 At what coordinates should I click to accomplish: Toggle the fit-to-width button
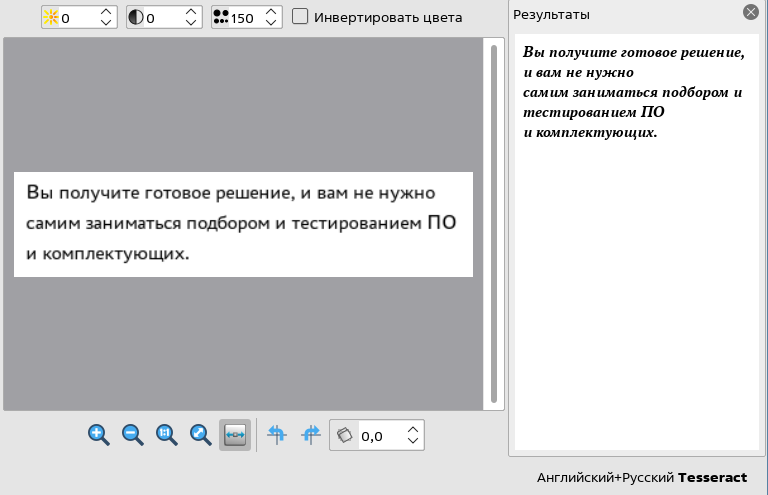235,435
